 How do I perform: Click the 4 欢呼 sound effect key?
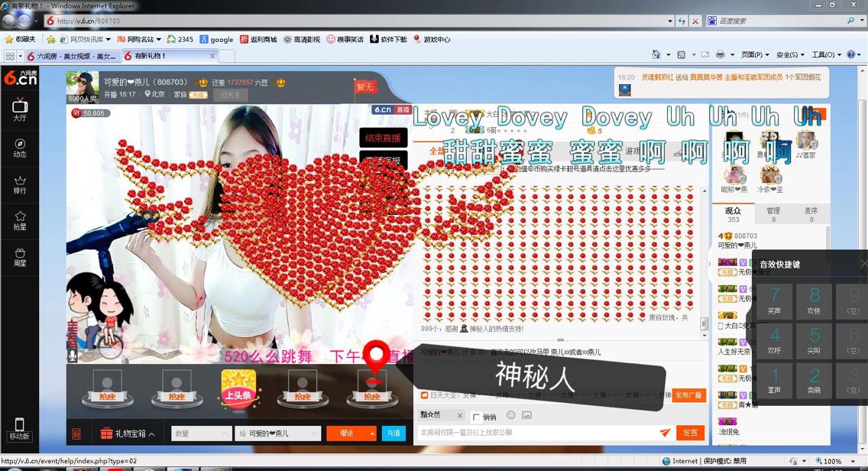[x=775, y=340]
